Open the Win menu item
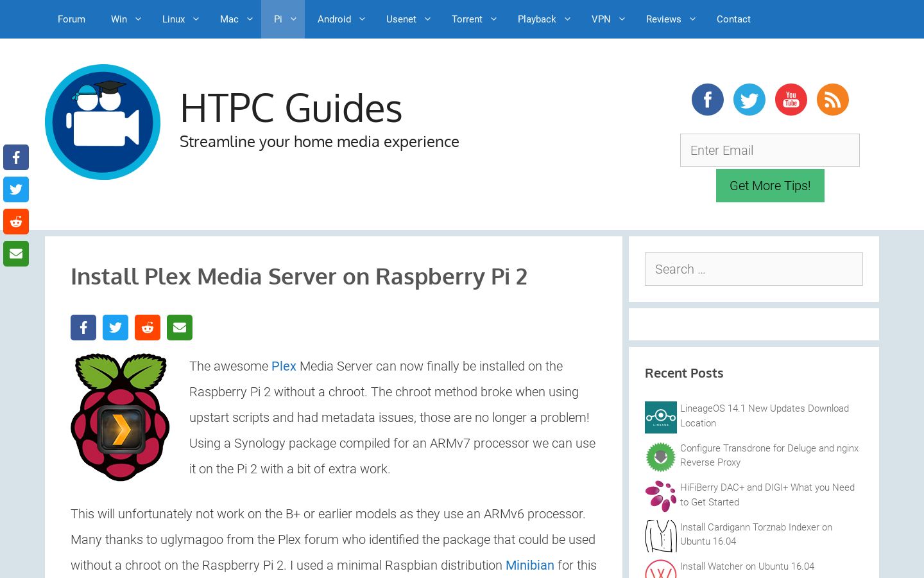This screenshot has height=578, width=924. (119, 19)
